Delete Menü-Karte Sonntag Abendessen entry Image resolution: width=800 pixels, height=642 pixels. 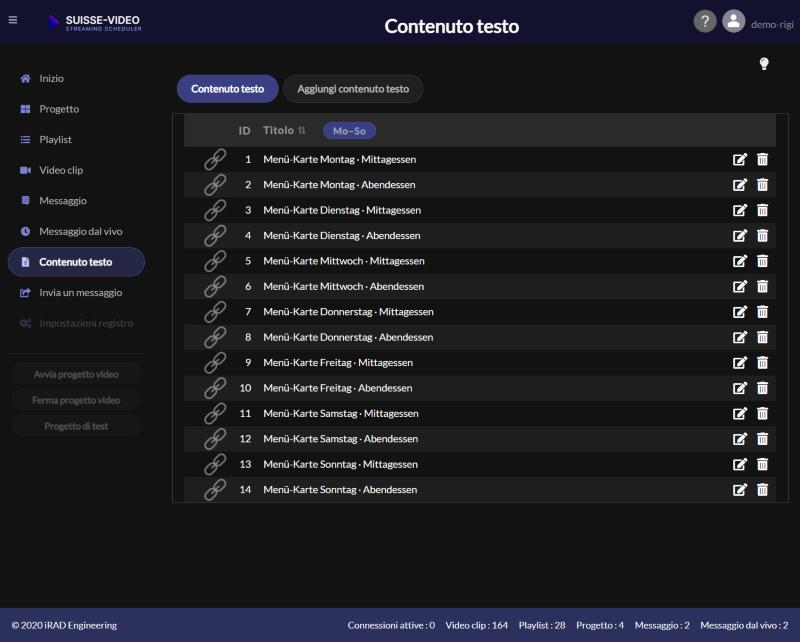pyautogui.click(x=762, y=490)
